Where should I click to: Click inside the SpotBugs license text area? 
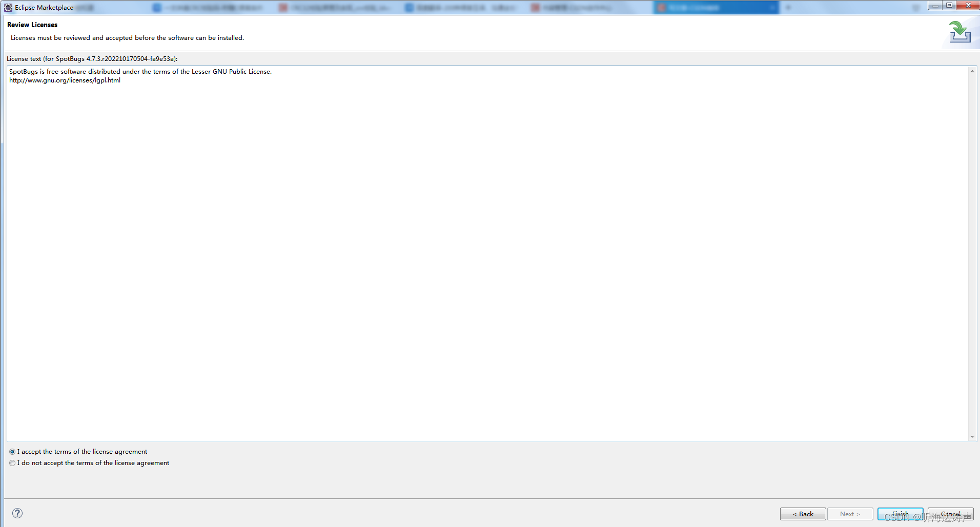pos(487,254)
